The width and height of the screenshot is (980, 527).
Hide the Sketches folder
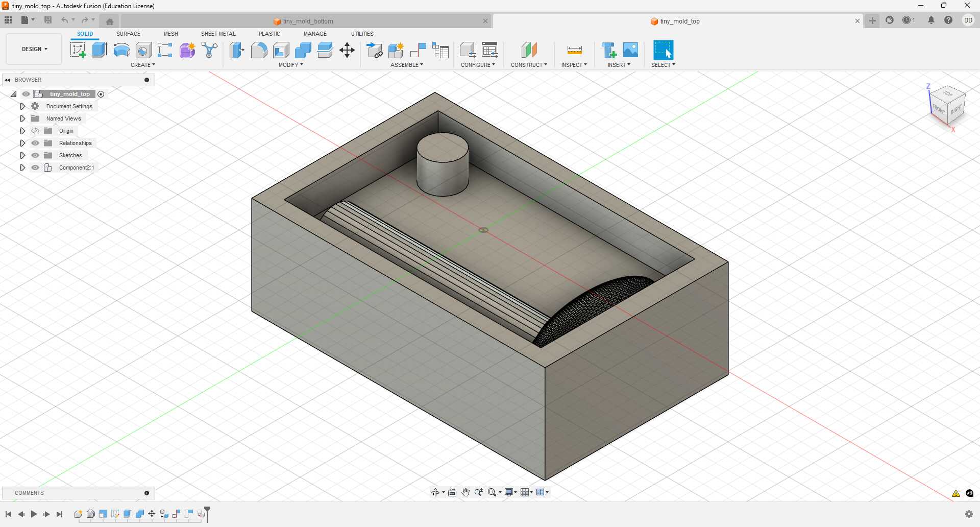(x=35, y=155)
